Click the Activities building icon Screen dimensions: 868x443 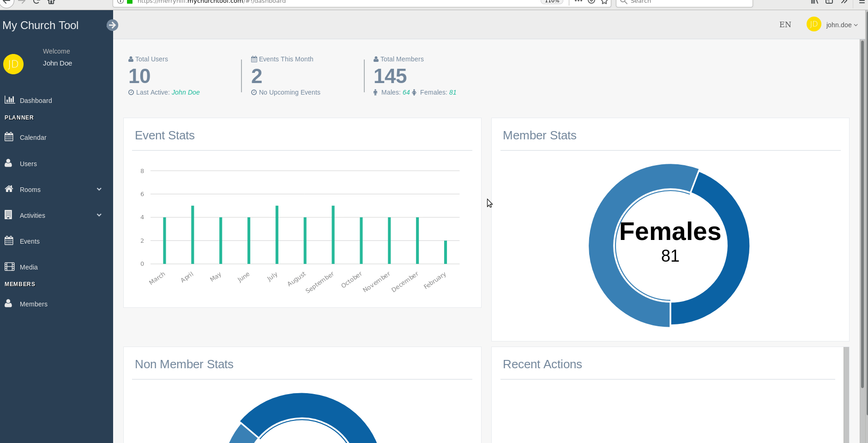point(8,215)
